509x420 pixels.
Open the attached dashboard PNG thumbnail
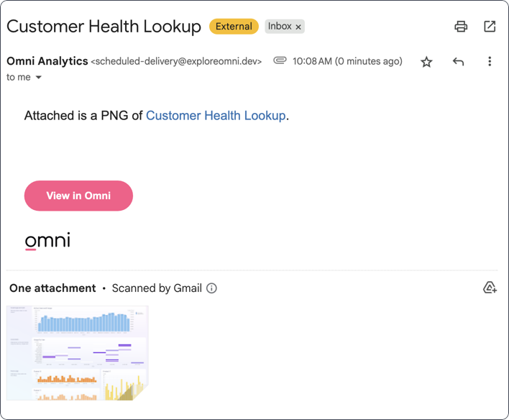78,352
